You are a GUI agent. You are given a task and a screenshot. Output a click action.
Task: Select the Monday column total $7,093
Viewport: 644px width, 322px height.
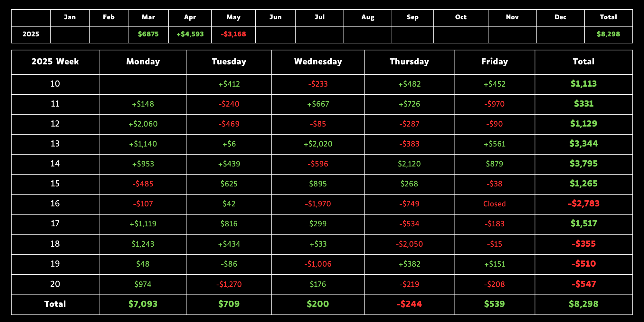143,304
